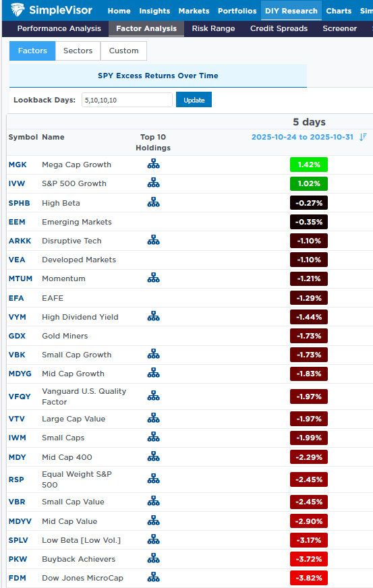Open VYM top 10 holdings icon
Screen dimensions: 373x588
tap(153, 316)
